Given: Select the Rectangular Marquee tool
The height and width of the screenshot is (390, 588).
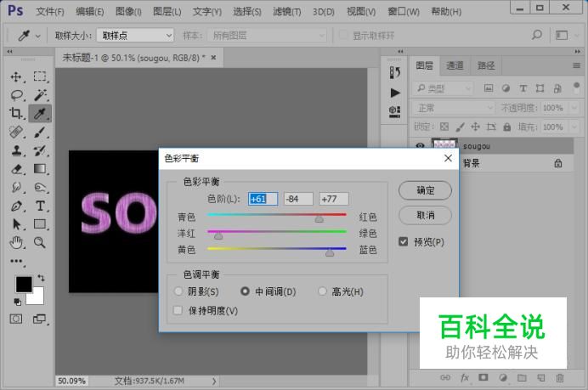Looking at the screenshot, I should (40, 76).
